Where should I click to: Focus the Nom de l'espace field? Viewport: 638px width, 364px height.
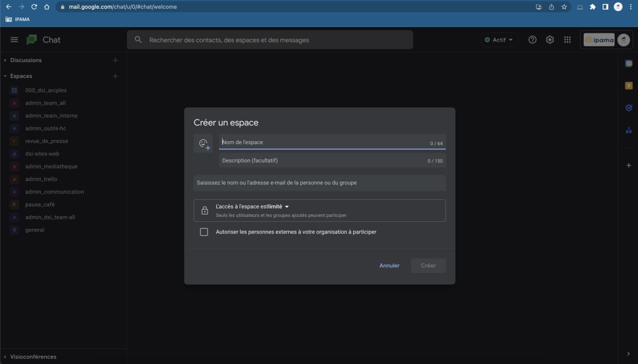coord(332,142)
